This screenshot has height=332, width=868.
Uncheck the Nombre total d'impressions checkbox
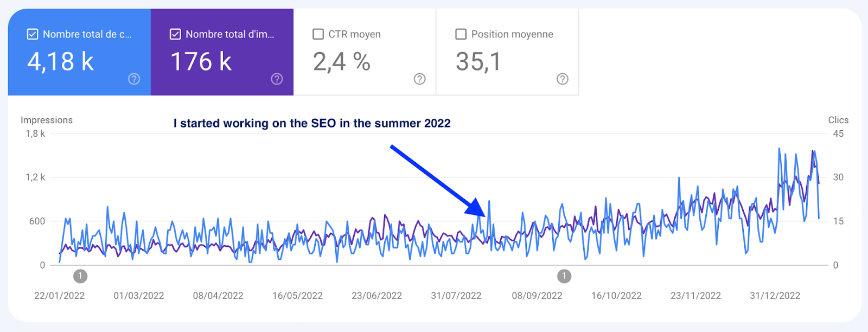tap(175, 34)
